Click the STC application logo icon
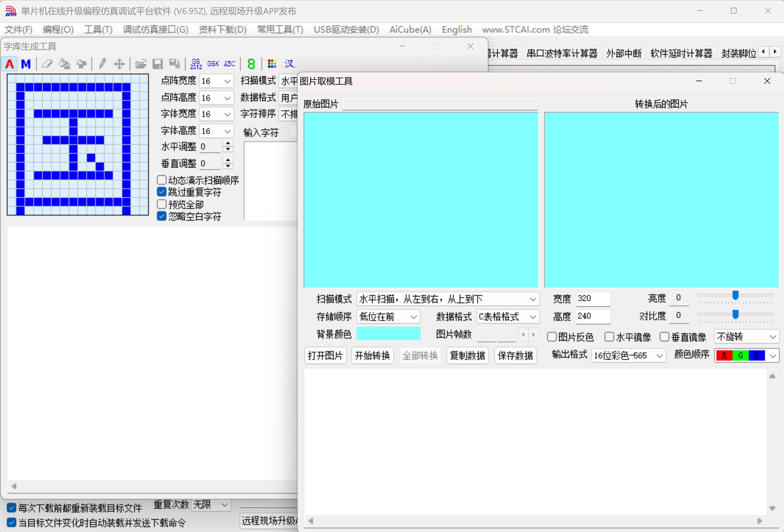Image resolution: width=784 pixels, height=532 pixels. coord(11,11)
